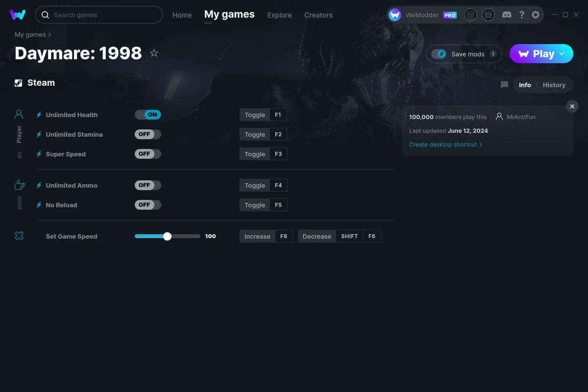Turn off the Unlimited Health toggle
The image size is (588, 392).
(148, 114)
